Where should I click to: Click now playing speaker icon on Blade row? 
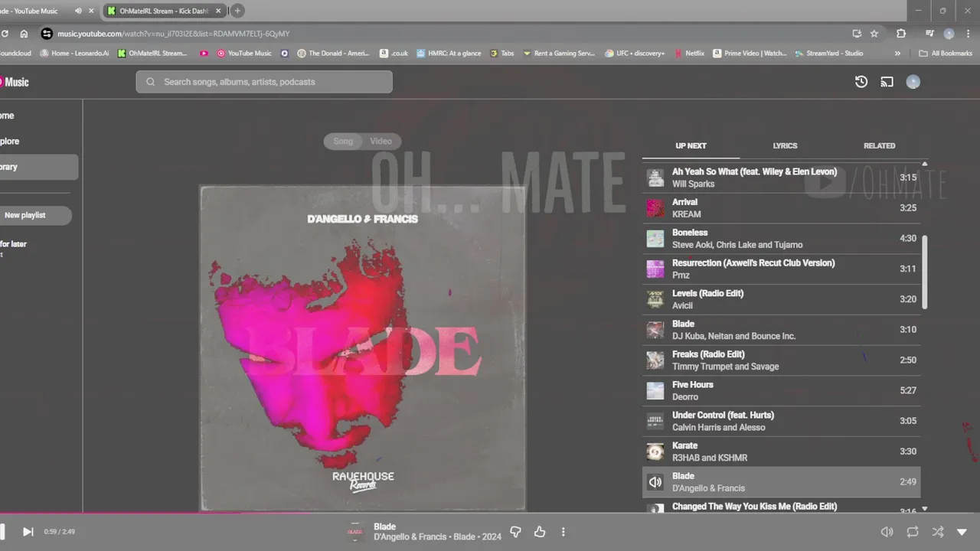coord(655,482)
